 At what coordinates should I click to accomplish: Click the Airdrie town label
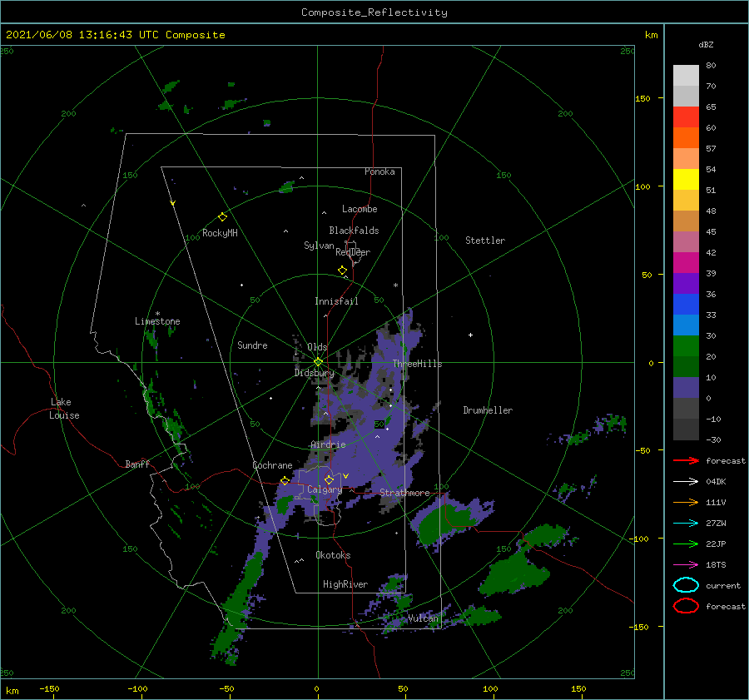328,444
